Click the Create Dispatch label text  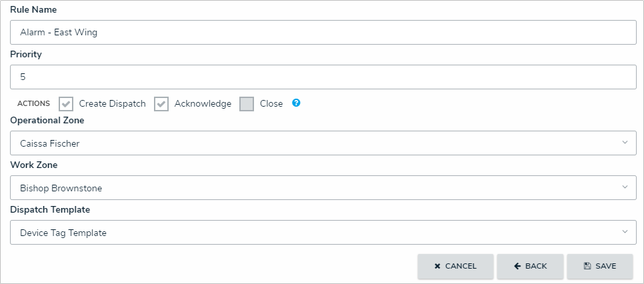click(x=112, y=104)
